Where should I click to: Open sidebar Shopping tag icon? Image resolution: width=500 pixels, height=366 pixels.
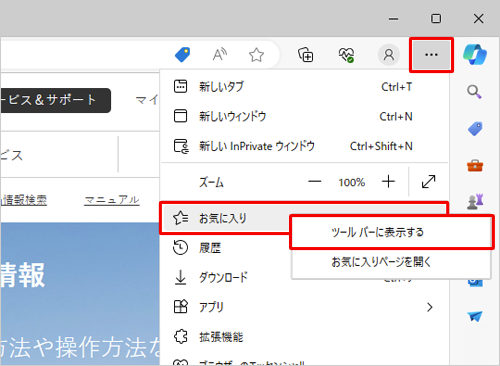coord(475,129)
